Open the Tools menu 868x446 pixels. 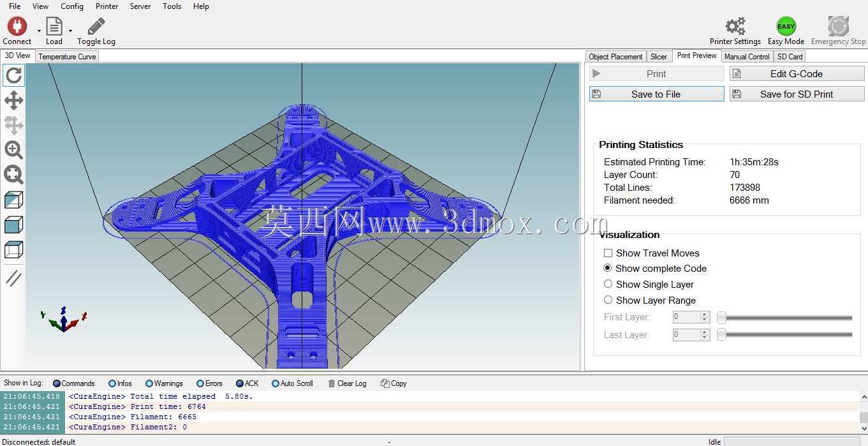tap(172, 6)
